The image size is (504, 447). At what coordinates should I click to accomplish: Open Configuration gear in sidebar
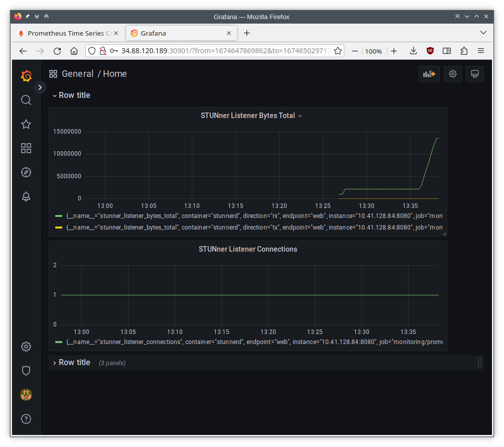[26, 347]
